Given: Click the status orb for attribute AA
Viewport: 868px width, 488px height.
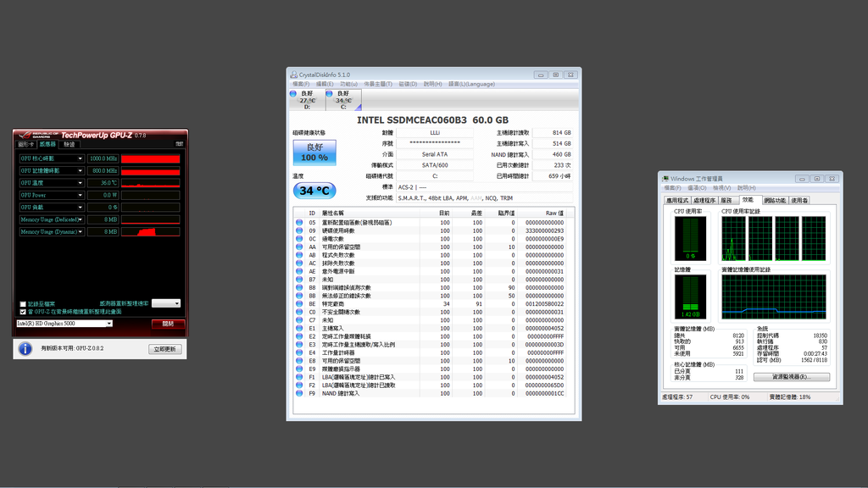Looking at the screenshot, I should pos(299,247).
